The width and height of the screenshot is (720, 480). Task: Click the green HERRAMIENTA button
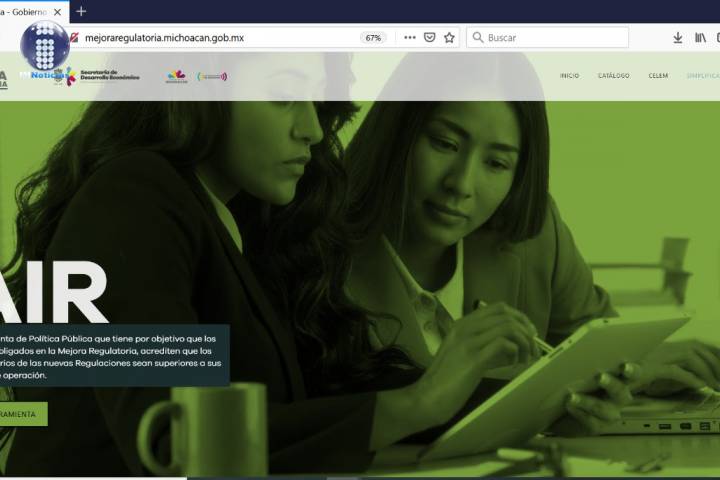point(22,414)
